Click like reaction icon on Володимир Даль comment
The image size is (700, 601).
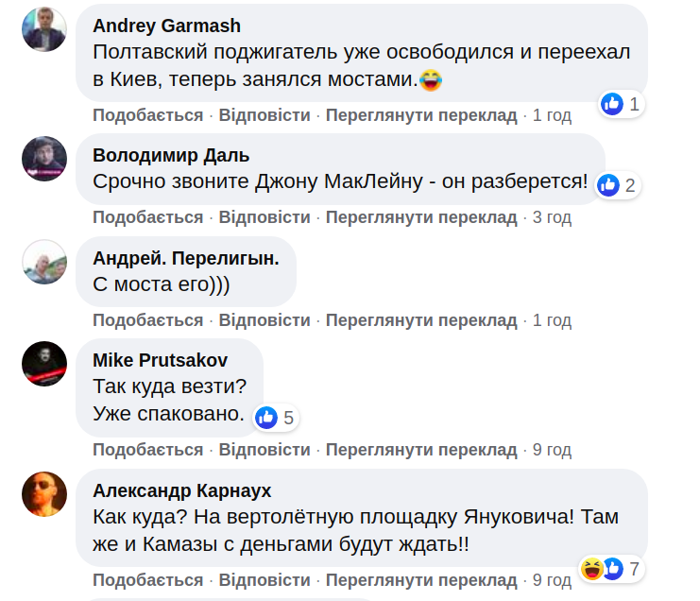(608, 185)
